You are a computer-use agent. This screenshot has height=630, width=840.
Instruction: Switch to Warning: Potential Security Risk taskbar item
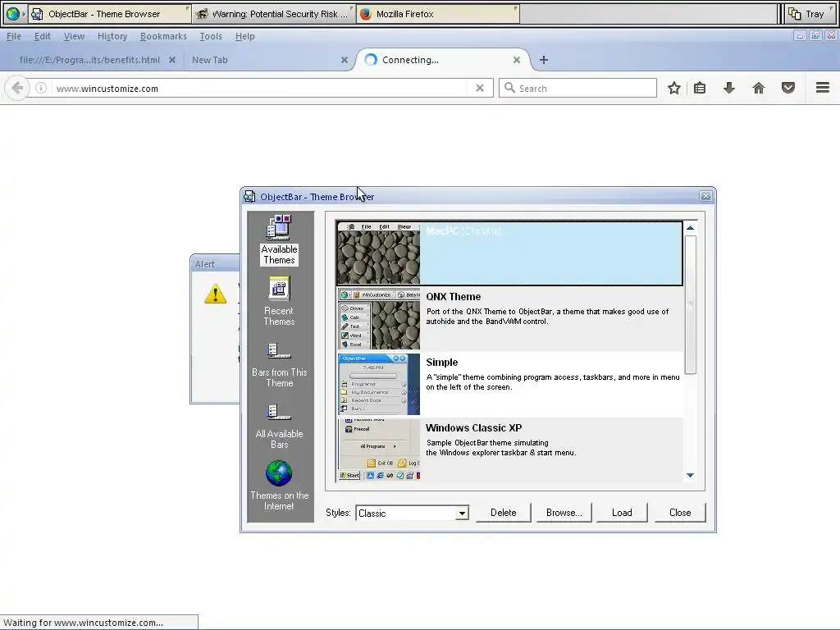click(x=274, y=14)
